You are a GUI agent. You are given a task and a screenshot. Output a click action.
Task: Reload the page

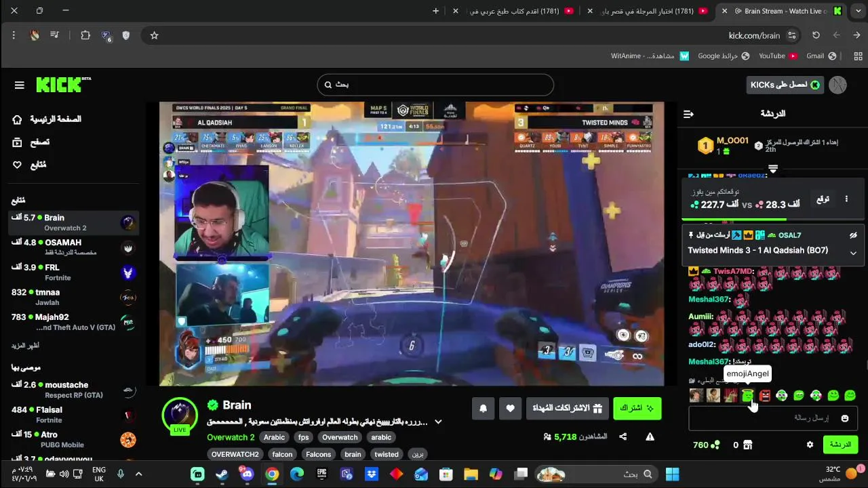[x=816, y=35]
